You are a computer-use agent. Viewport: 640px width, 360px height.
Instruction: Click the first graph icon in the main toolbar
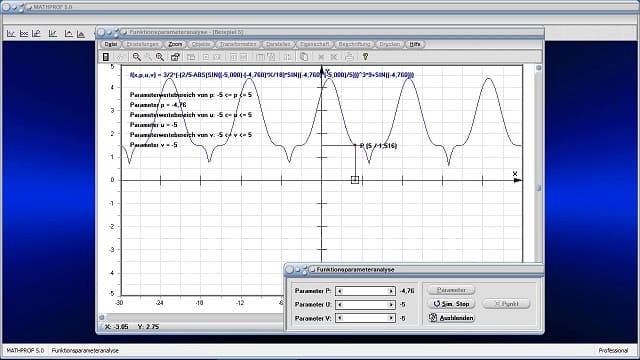(x=11, y=34)
